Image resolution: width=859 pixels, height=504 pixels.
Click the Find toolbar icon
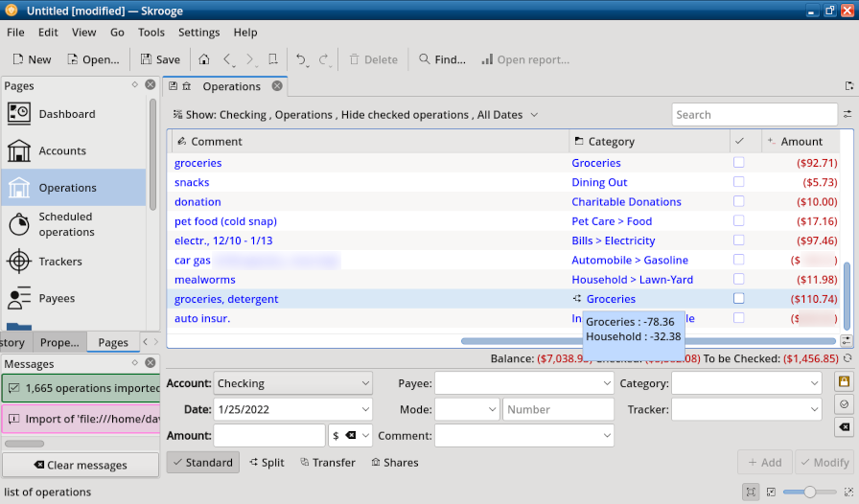pos(442,59)
